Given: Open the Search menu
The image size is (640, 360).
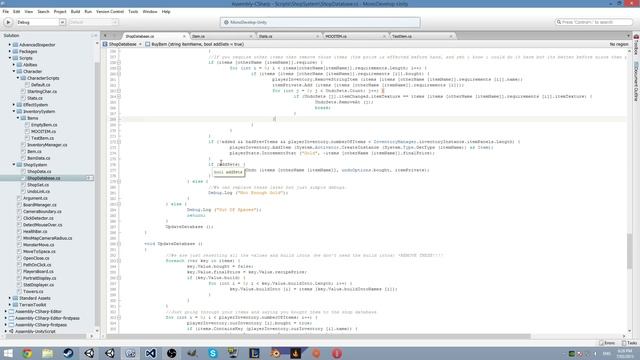Looking at the screenshot, I should (x=43, y=11).
